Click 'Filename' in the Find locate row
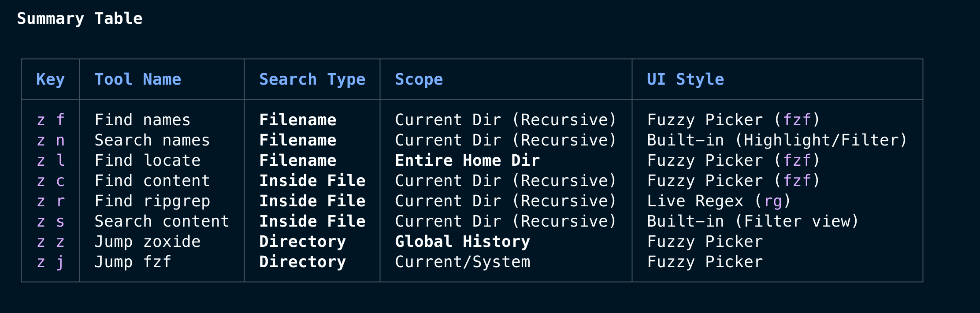The height and width of the screenshot is (313, 980). (298, 160)
